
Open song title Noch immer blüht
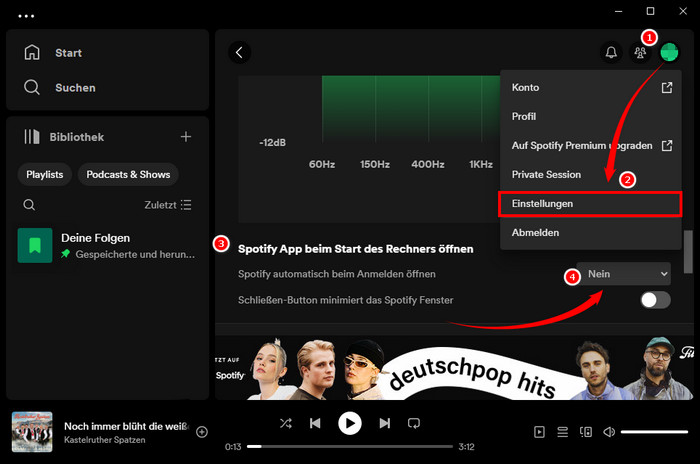click(126, 426)
